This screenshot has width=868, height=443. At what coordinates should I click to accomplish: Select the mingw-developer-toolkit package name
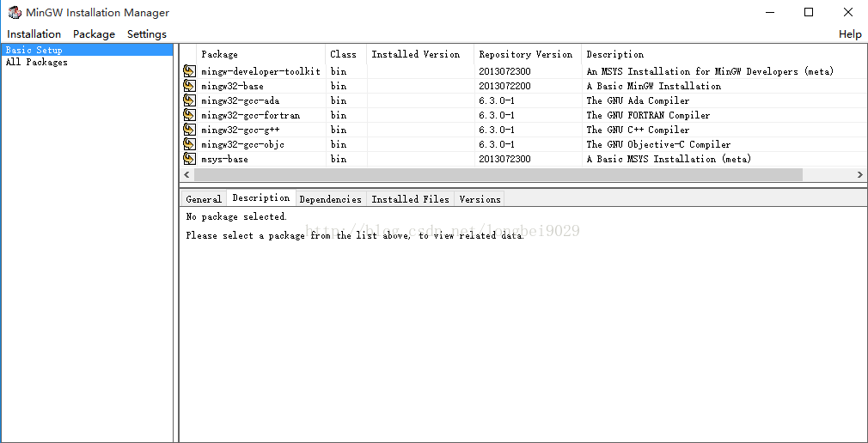(x=260, y=71)
